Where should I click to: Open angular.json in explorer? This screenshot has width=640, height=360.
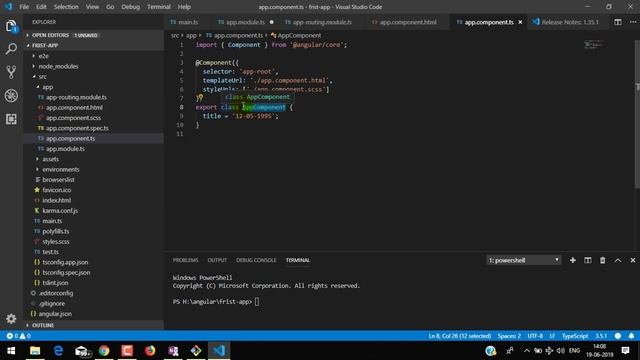pos(55,314)
